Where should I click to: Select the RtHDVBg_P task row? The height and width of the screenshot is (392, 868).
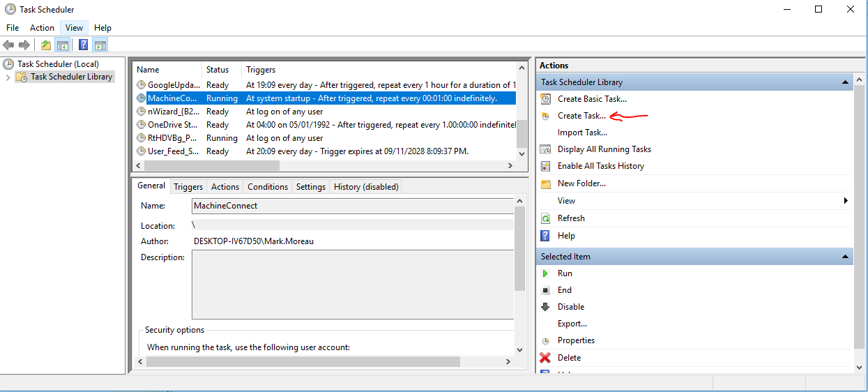tap(172, 138)
